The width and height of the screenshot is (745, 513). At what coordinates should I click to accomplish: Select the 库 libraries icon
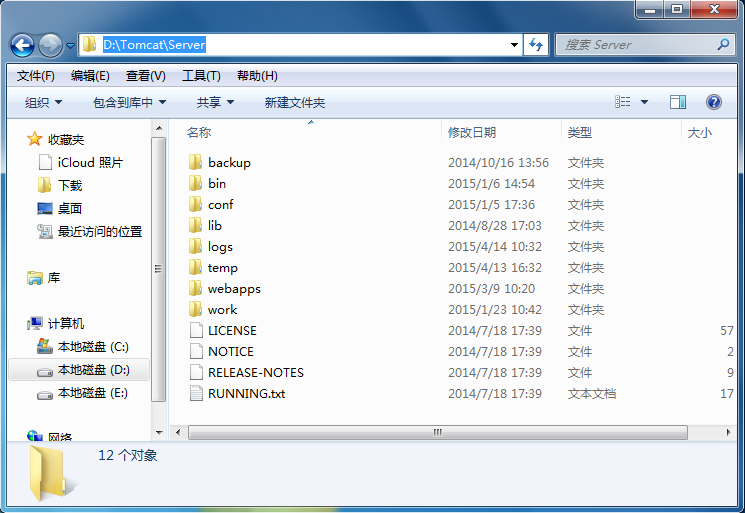[35, 277]
